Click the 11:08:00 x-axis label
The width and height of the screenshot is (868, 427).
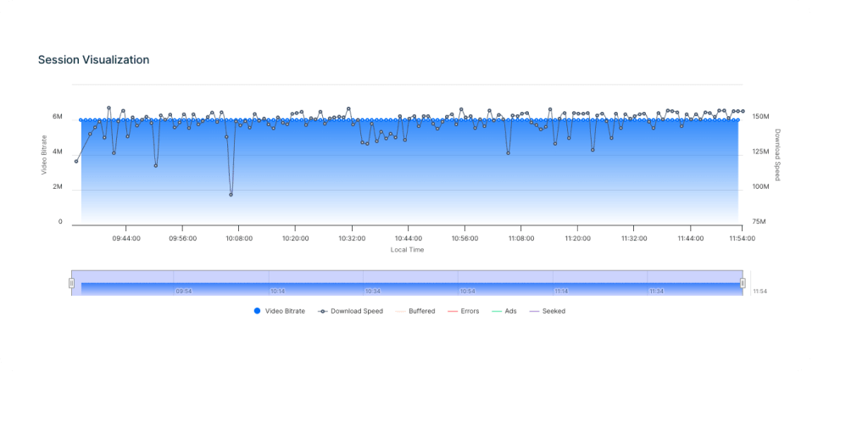521,238
